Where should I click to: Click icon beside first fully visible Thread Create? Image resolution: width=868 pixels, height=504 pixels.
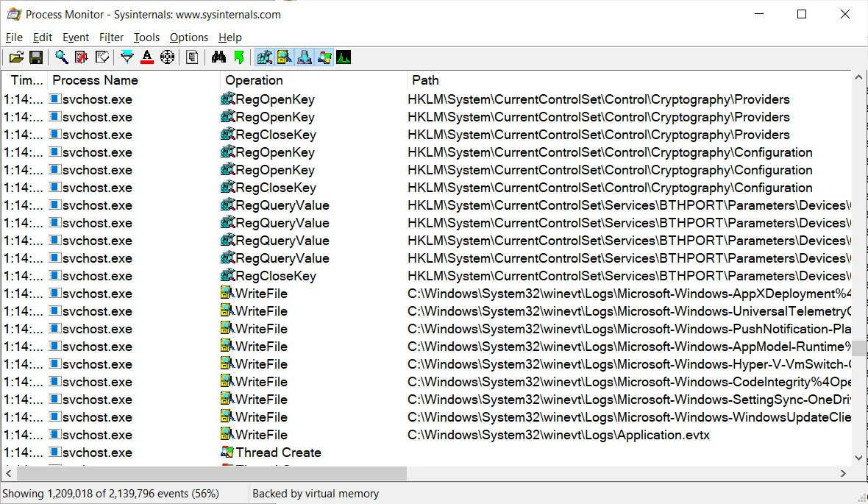pyautogui.click(x=227, y=452)
